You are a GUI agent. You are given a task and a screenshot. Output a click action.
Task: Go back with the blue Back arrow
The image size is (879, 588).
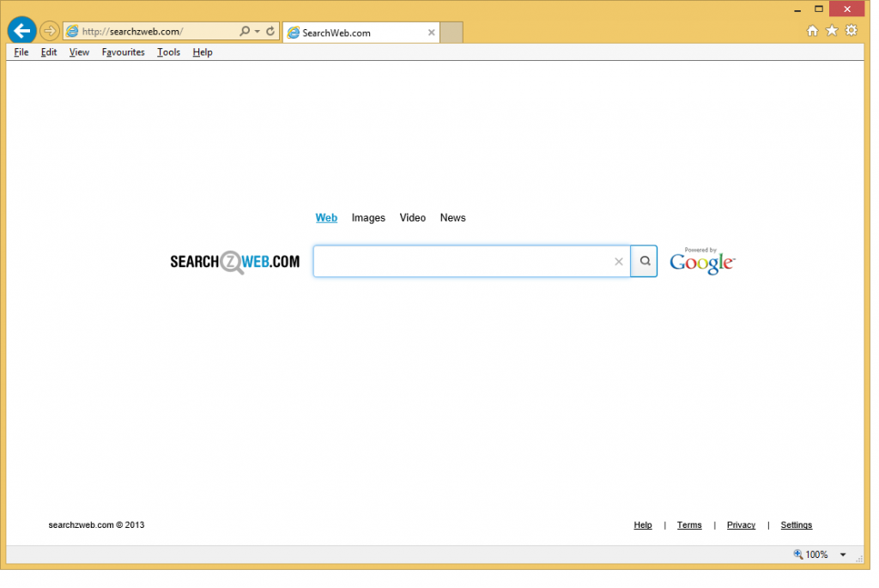coord(21,30)
